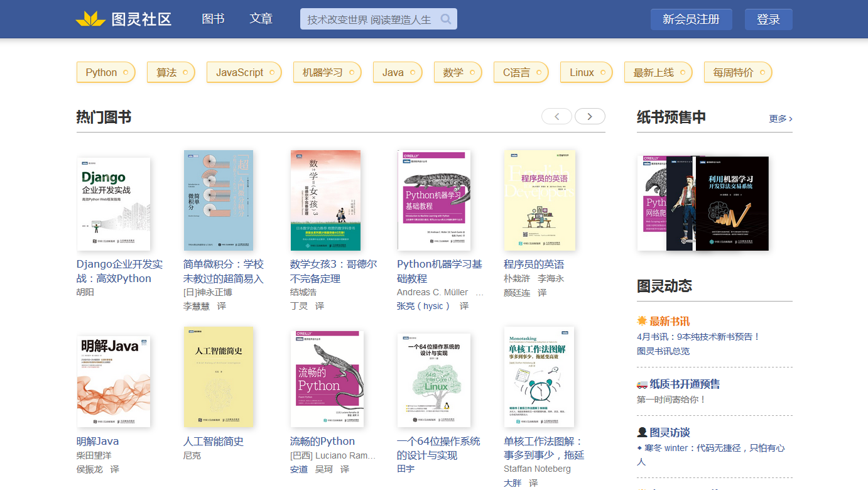The height and width of the screenshot is (490, 868).
Task: Click the flag icon beside 纸质书开通预售
Action: (x=641, y=383)
